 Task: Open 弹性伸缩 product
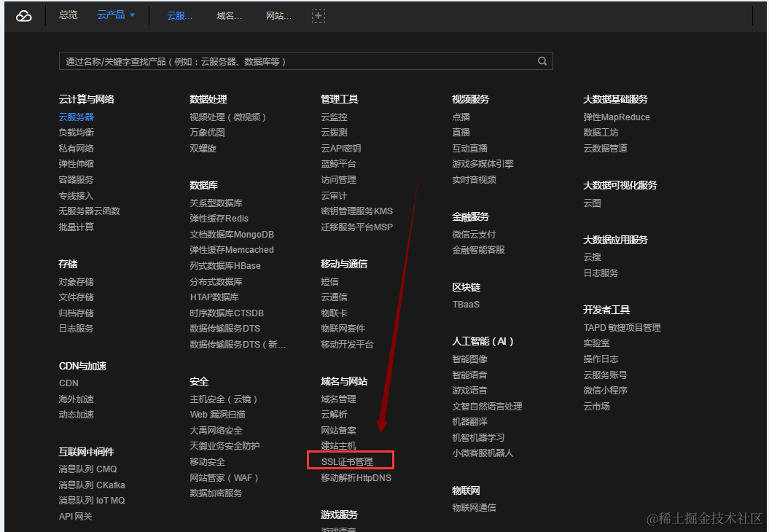click(x=76, y=164)
